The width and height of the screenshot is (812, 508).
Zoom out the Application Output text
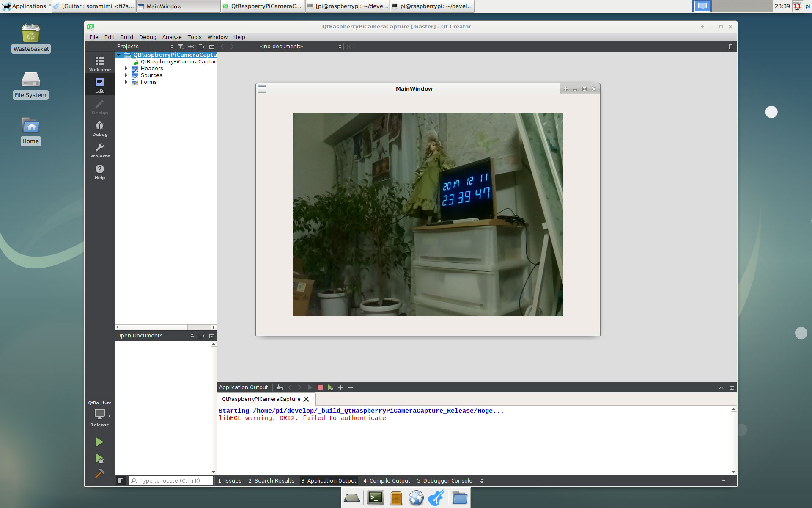pyautogui.click(x=351, y=387)
